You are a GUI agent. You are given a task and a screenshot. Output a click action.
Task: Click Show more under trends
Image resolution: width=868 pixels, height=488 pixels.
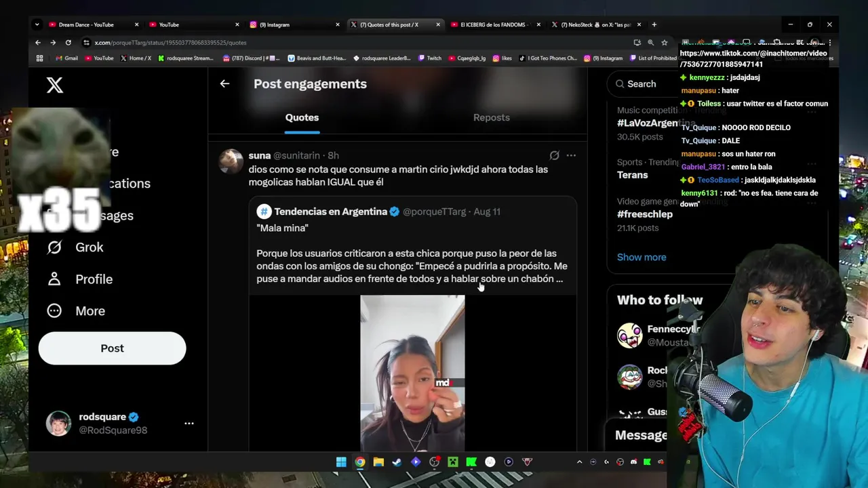[x=642, y=258]
